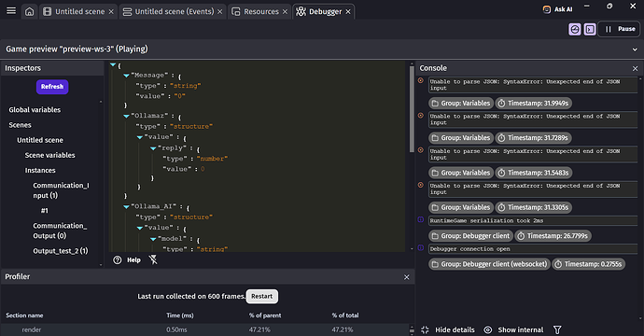This screenshot has height=336, width=644.
Task: Open Scene variables inspector
Action: tap(49, 155)
